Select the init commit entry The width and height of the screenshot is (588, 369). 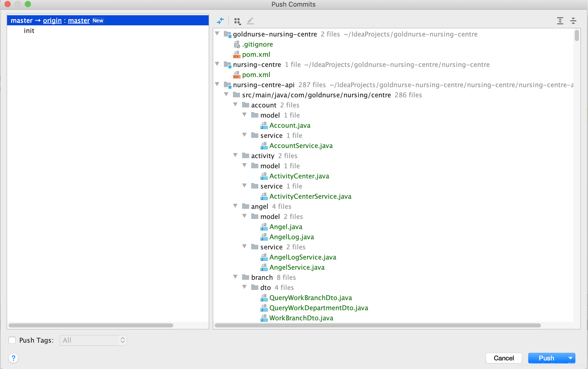tap(29, 31)
